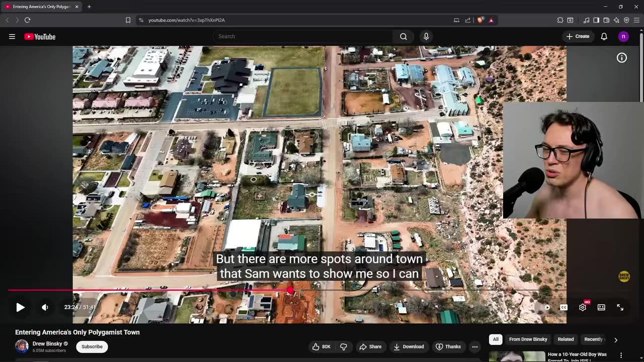
Task: Open the Brave Wallet icon
Action: [x=606, y=20]
